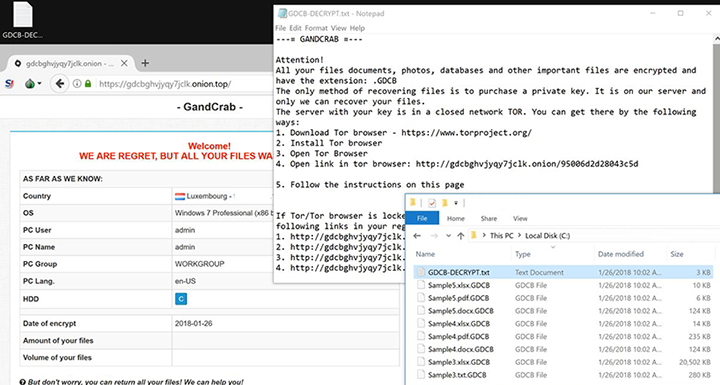This screenshot has width=720, height=385.
Task: Select Sample3.xlsx.GDCB file
Action: (459, 362)
